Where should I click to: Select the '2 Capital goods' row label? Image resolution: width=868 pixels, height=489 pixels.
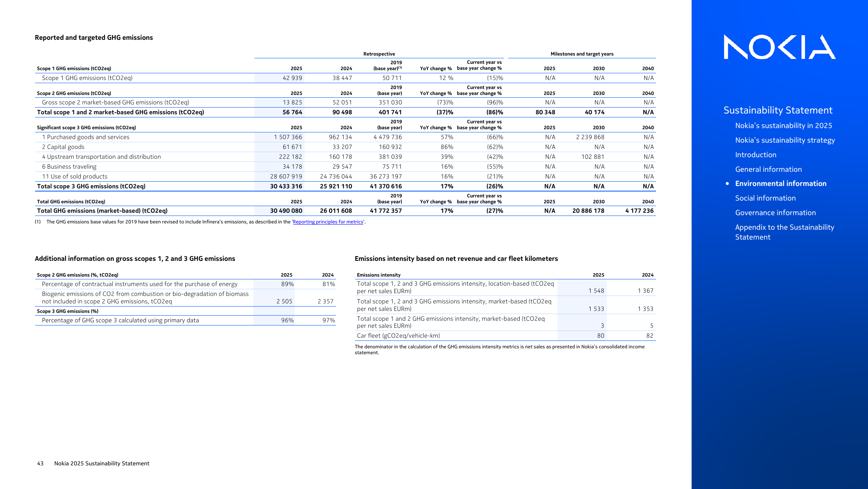63,147
